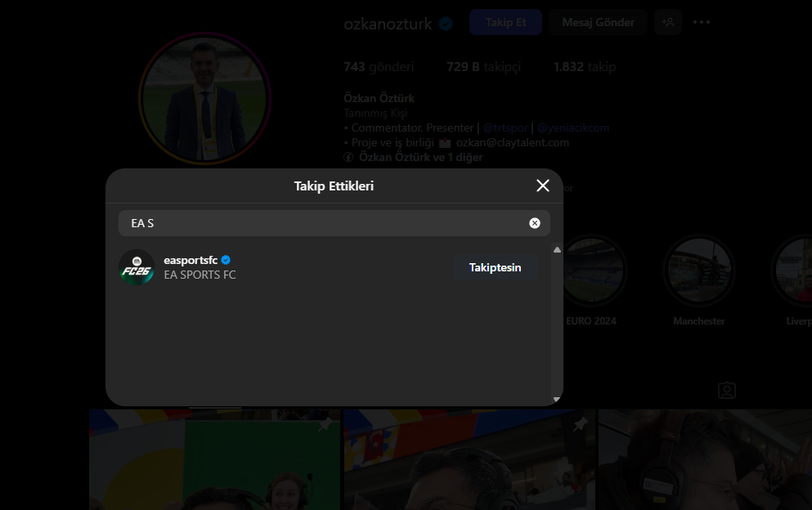Open the 1.832 takip following count
Viewport: 812px width, 510px height.
584,67
